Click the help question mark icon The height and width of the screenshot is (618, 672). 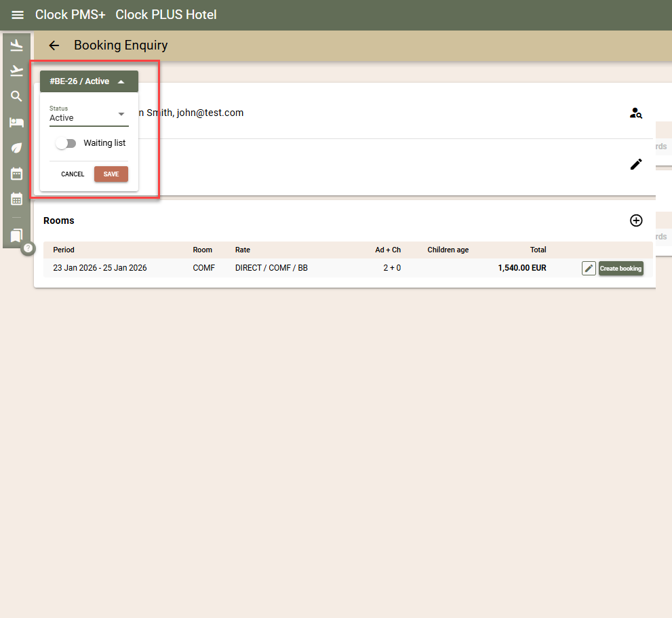(28, 248)
